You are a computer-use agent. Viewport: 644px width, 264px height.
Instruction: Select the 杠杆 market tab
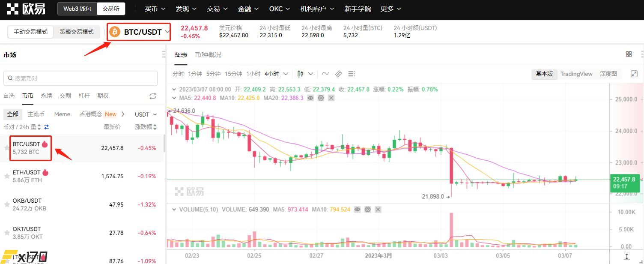(x=84, y=96)
